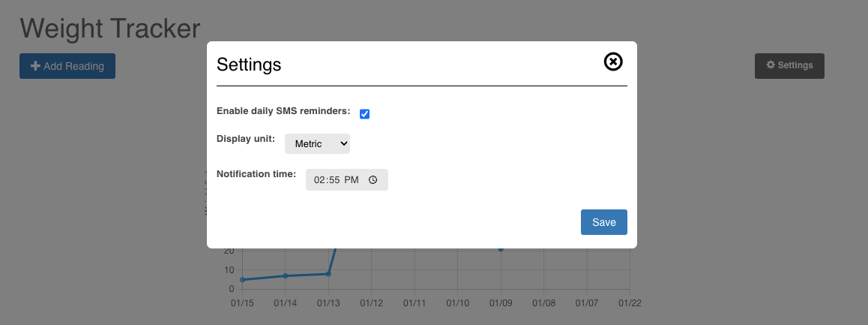This screenshot has height=325, width=868.
Task: Save the settings
Action: click(x=603, y=222)
